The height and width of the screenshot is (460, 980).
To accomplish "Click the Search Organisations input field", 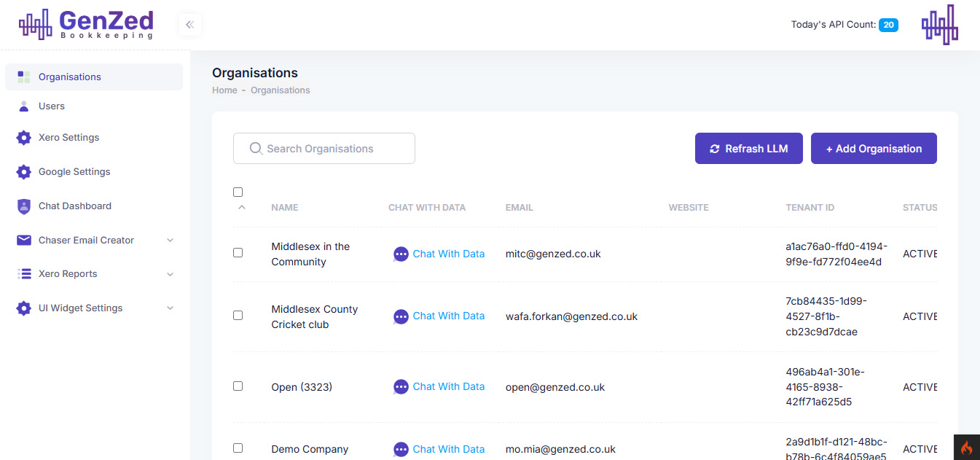I will 324,149.
